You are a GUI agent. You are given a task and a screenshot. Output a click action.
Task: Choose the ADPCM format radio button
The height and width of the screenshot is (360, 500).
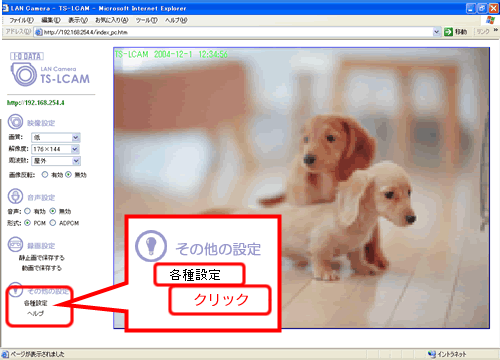[53, 223]
